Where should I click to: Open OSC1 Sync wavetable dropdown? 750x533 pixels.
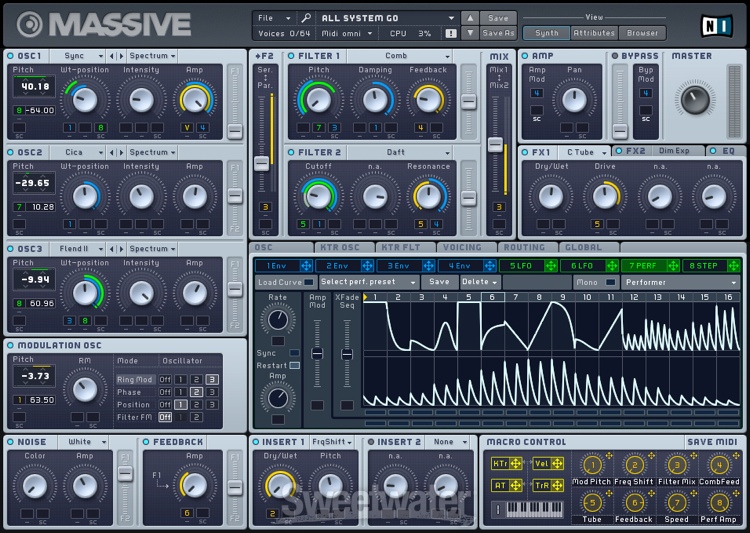(x=78, y=56)
